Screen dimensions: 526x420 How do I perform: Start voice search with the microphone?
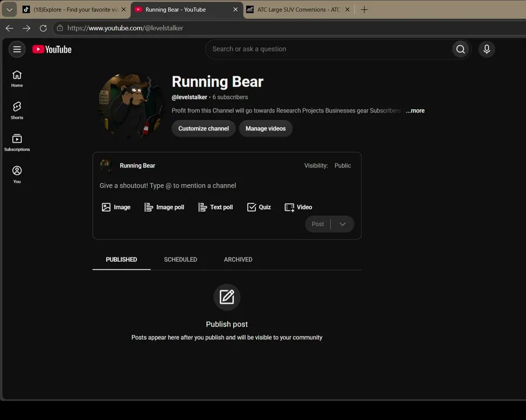click(486, 50)
